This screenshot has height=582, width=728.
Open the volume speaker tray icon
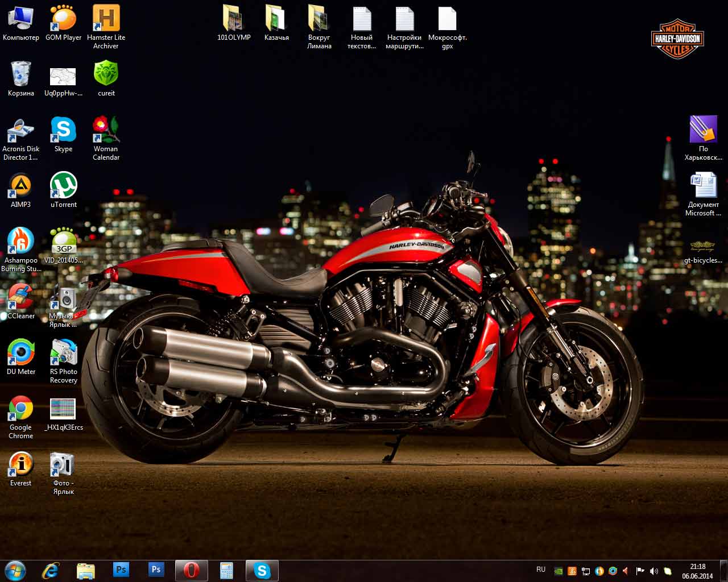click(x=654, y=571)
